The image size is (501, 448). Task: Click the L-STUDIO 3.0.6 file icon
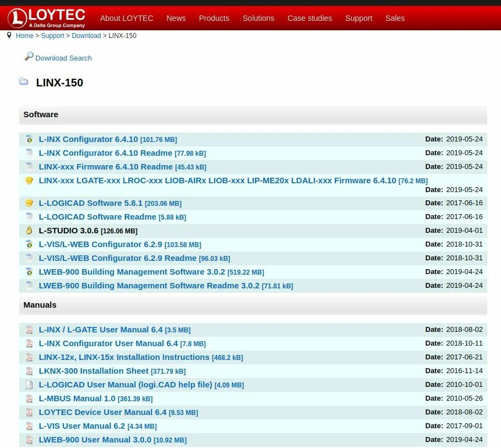click(29, 231)
